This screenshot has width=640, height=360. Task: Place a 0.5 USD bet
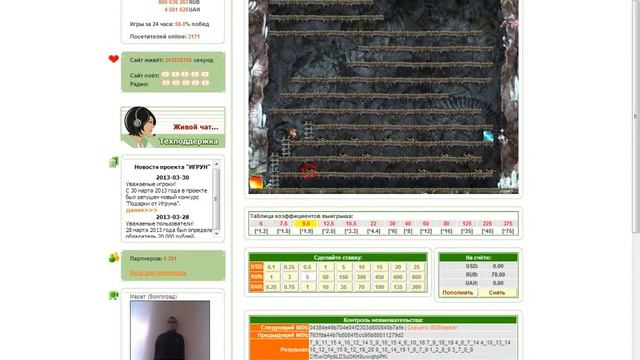pos(307,267)
